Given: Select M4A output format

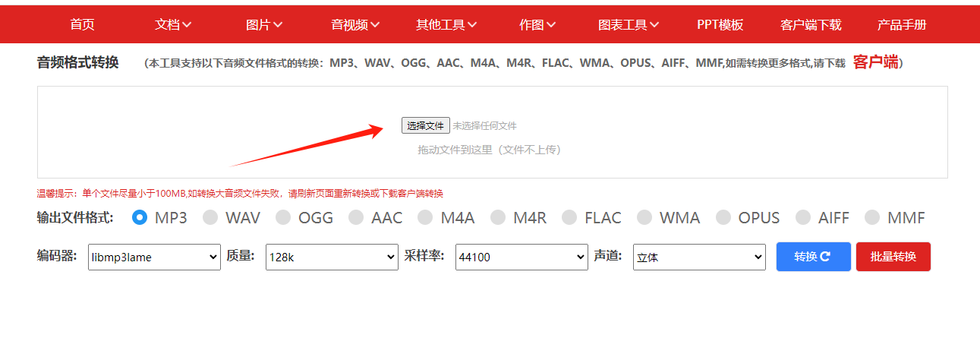Looking at the screenshot, I should pos(426,217).
